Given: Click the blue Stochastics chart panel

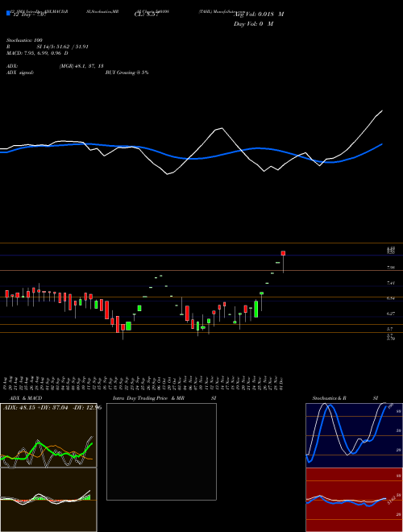Looking at the screenshot, I should point(354,435).
